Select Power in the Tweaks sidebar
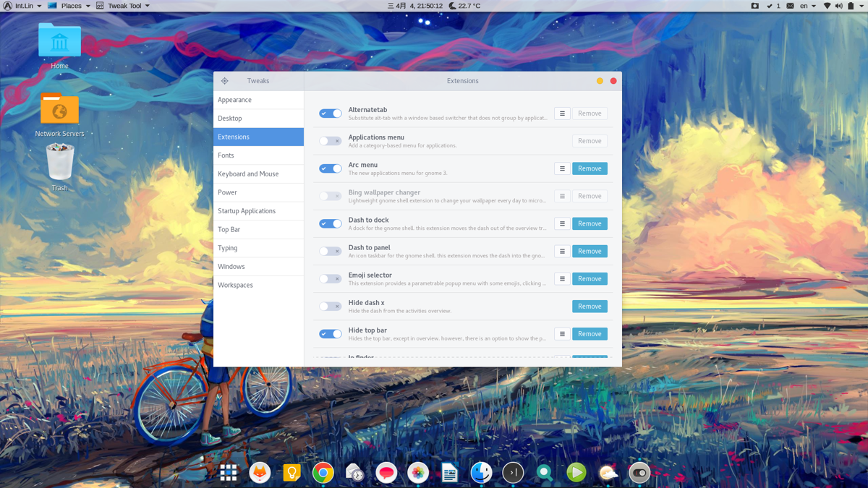868x488 pixels. point(258,192)
